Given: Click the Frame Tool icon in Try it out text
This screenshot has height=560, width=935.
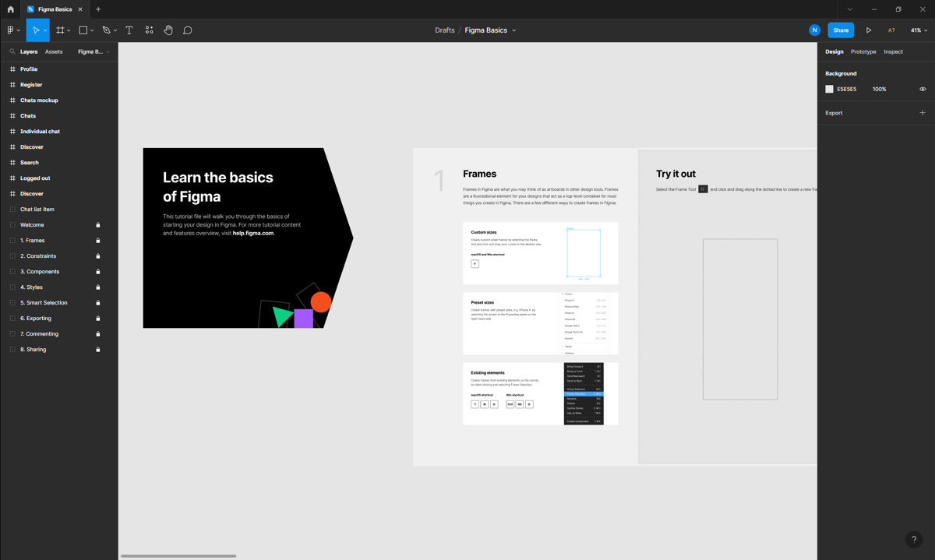Looking at the screenshot, I should pyautogui.click(x=703, y=189).
